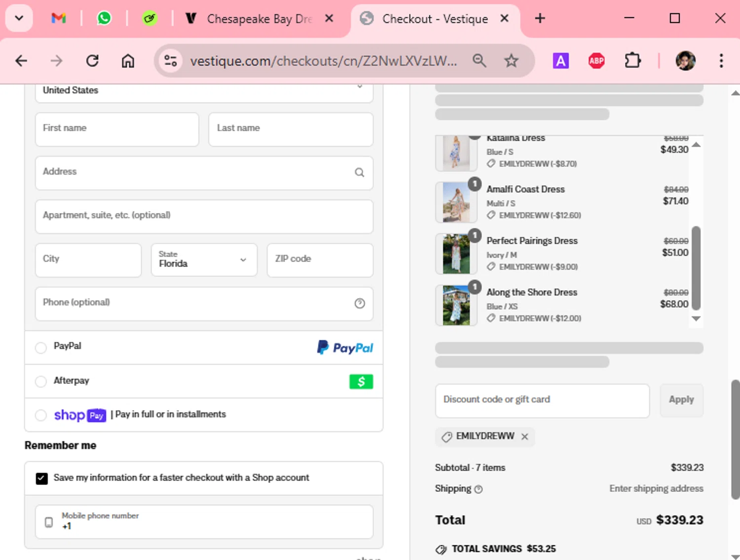Open the WhatsApp pinned tab
This screenshot has height=560, width=740.
click(104, 19)
